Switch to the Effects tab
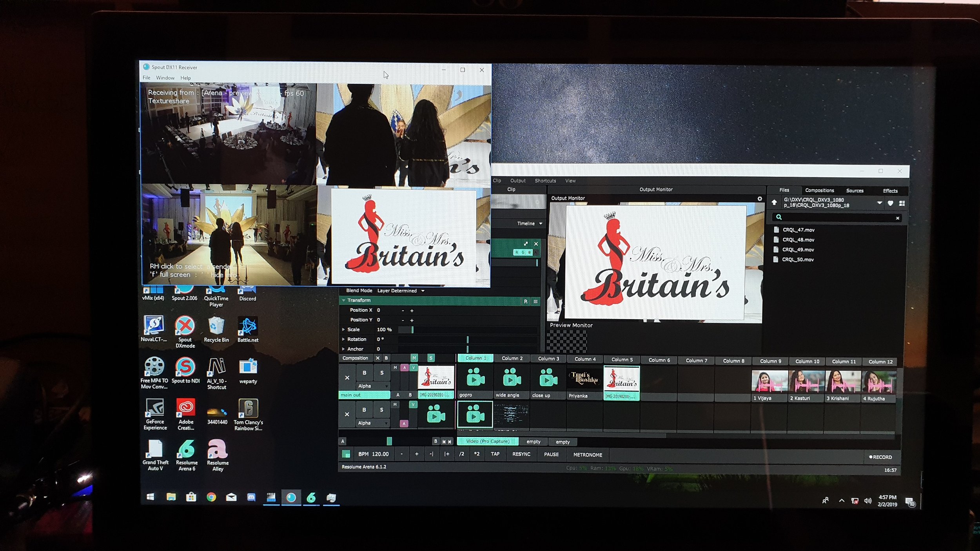 point(890,191)
